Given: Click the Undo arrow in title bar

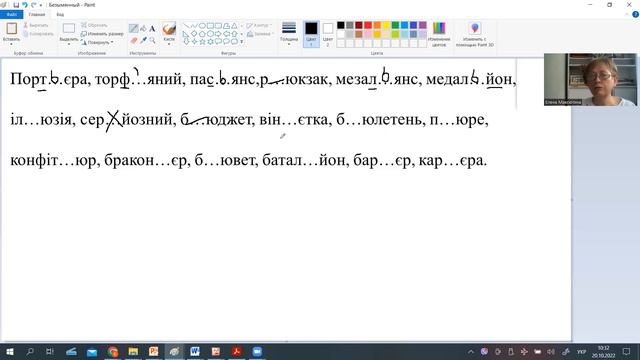Looking at the screenshot, I should (25, 5).
